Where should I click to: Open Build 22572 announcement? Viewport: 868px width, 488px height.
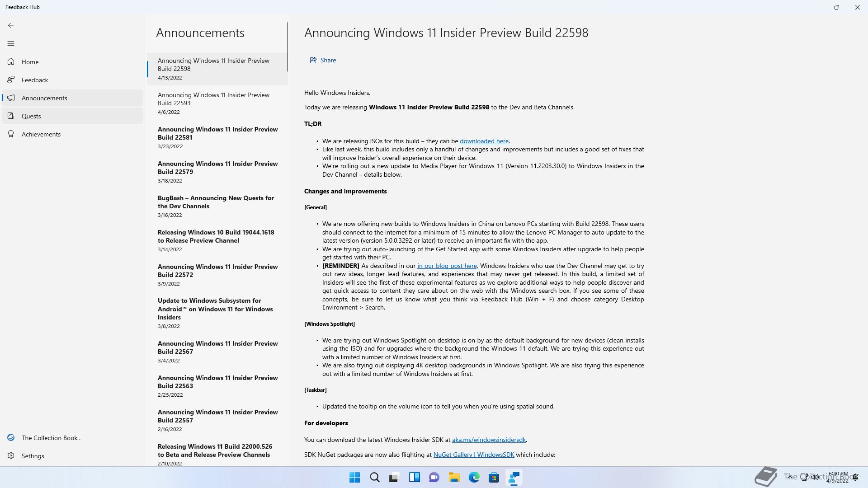[217, 275]
